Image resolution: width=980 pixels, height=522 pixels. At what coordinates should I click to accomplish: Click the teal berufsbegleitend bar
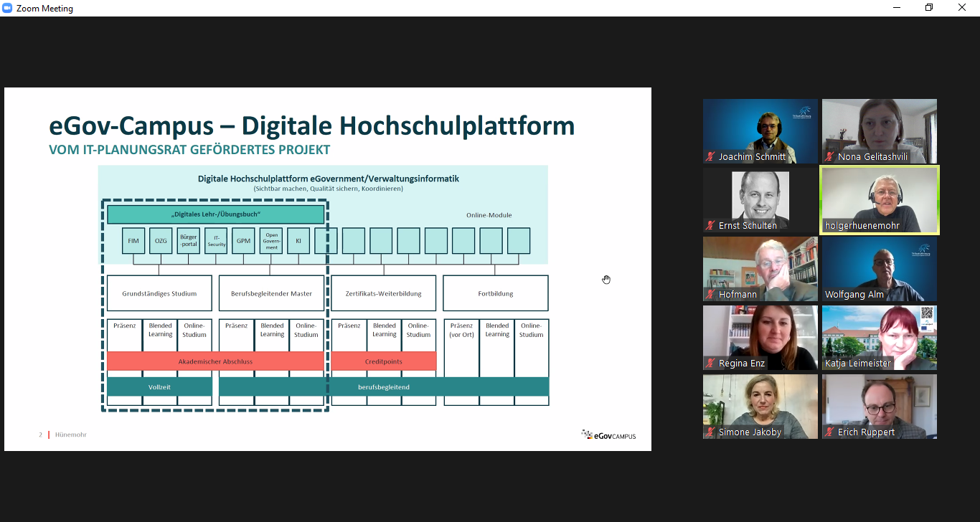coord(384,386)
